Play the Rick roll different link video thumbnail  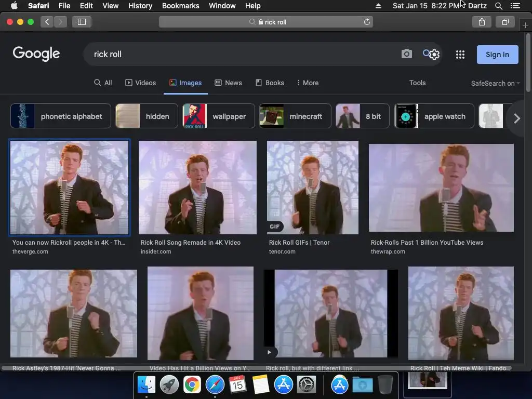[x=331, y=313]
